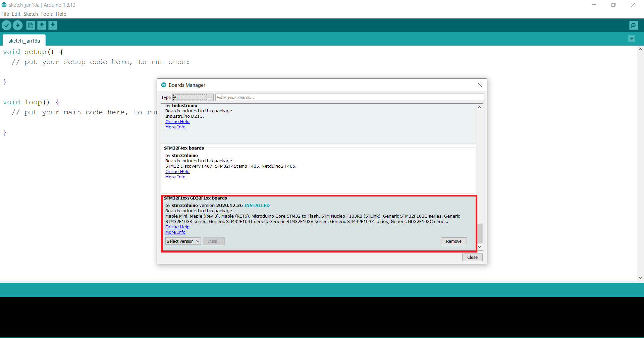Select the sketch_jan18a tab

24,41
